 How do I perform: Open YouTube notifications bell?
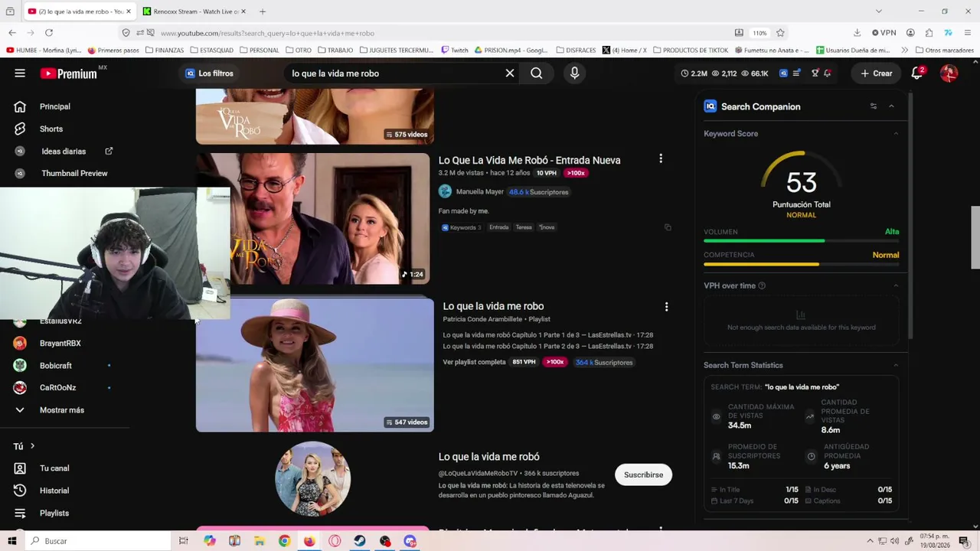pos(917,73)
